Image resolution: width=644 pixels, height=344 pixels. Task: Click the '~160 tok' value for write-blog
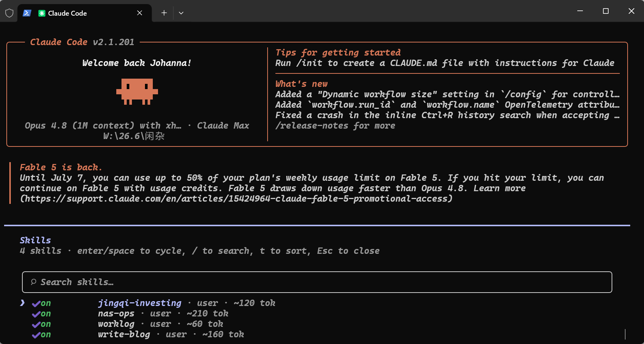click(223, 335)
